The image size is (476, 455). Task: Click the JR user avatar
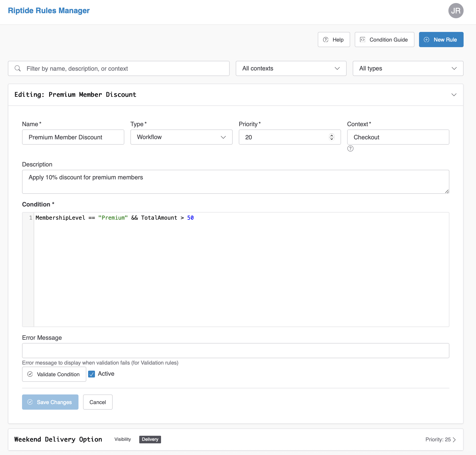(x=456, y=11)
